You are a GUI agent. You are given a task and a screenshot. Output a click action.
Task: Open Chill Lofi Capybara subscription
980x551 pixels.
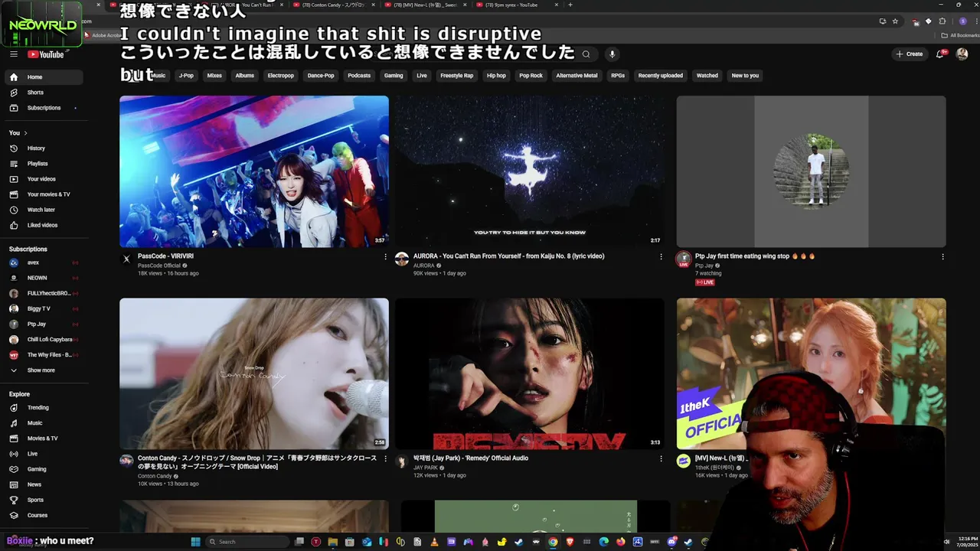pos(44,340)
